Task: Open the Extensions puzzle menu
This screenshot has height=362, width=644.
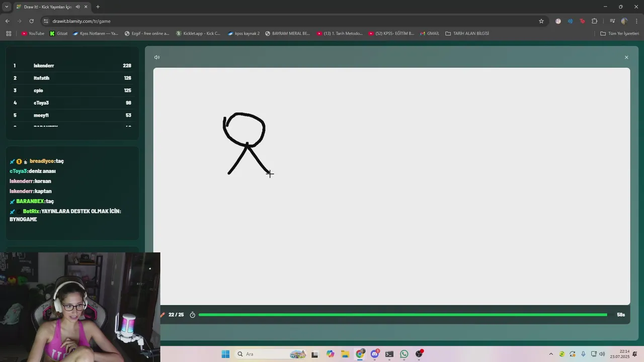Action: (x=594, y=21)
